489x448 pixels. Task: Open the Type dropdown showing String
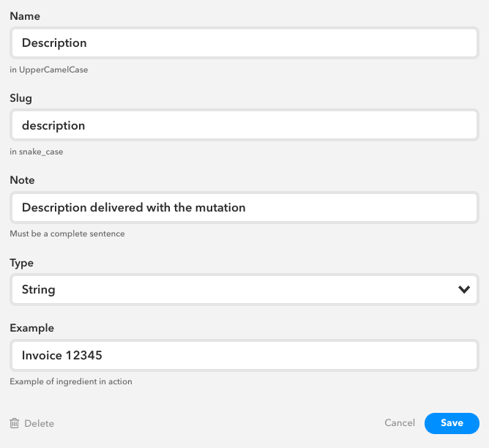click(x=244, y=289)
